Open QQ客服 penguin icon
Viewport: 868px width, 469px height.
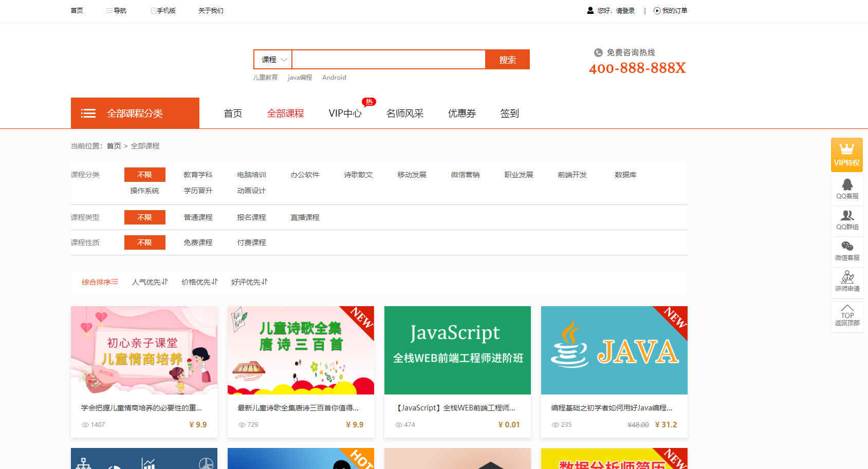click(847, 184)
